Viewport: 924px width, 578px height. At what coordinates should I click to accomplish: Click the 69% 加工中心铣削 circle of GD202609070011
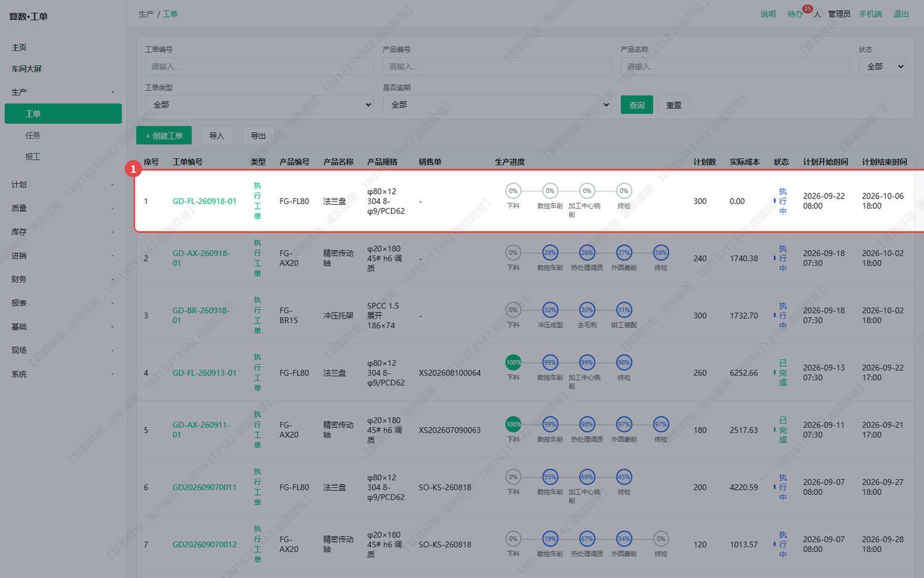click(587, 477)
